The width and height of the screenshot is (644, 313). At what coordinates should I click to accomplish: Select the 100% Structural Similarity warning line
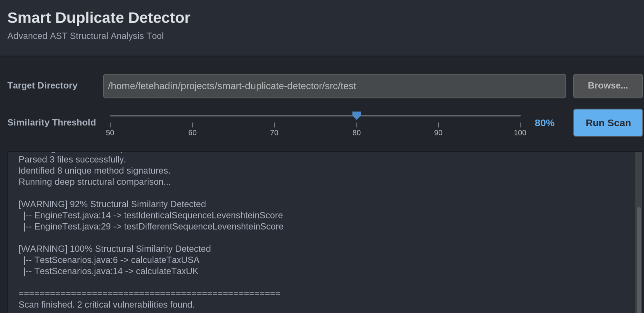click(115, 249)
